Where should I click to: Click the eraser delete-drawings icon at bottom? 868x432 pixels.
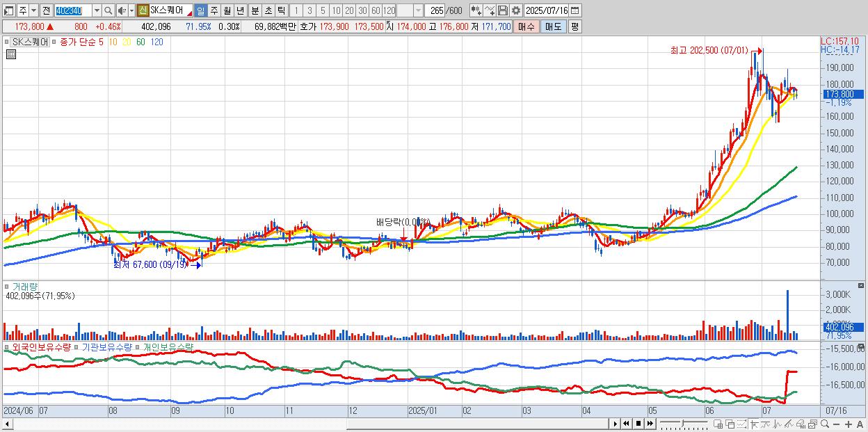801,424
